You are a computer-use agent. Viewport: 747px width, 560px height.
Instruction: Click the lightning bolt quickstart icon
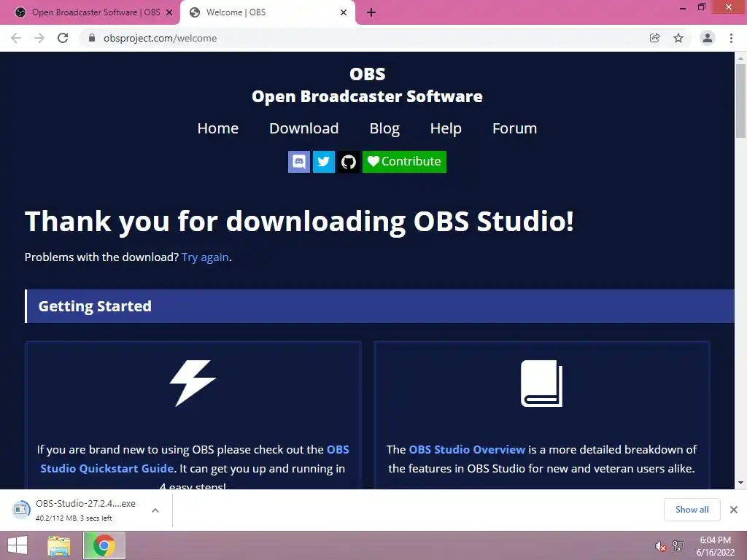[193, 384]
